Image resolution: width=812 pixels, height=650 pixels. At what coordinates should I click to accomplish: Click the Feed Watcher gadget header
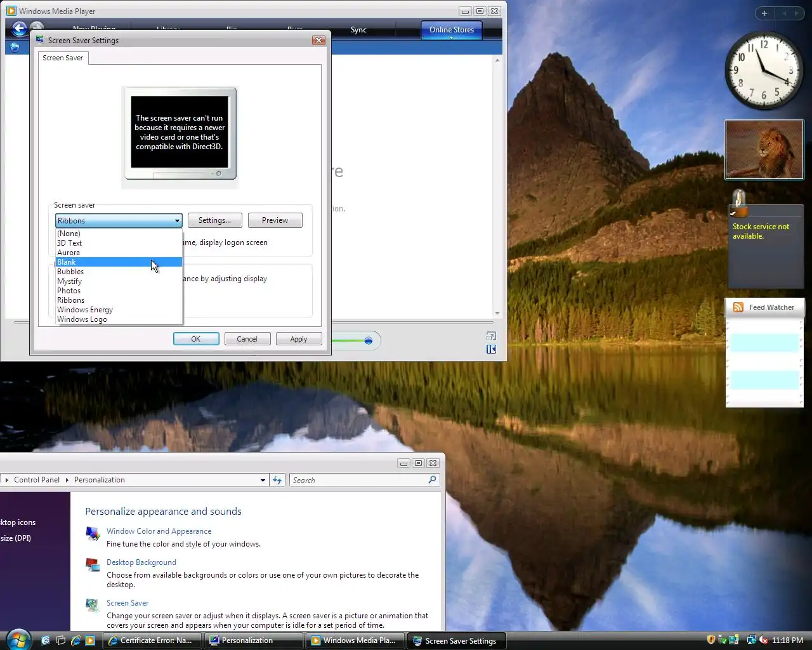[764, 307]
